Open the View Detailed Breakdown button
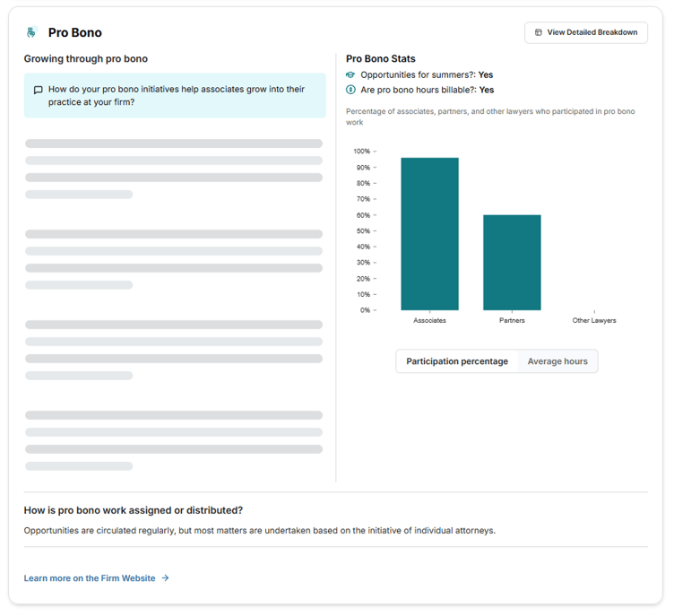Image resolution: width=674 pixels, height=616 pixels. [586, 32]
